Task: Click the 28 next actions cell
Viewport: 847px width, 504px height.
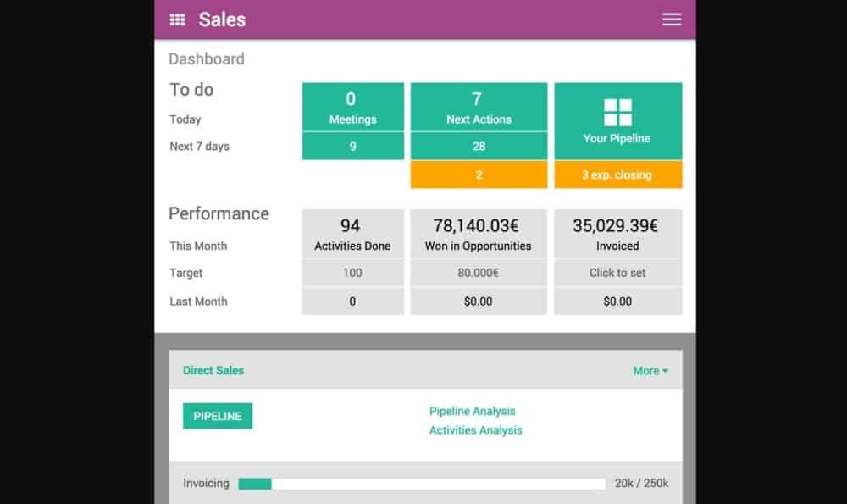Action: 479,147
